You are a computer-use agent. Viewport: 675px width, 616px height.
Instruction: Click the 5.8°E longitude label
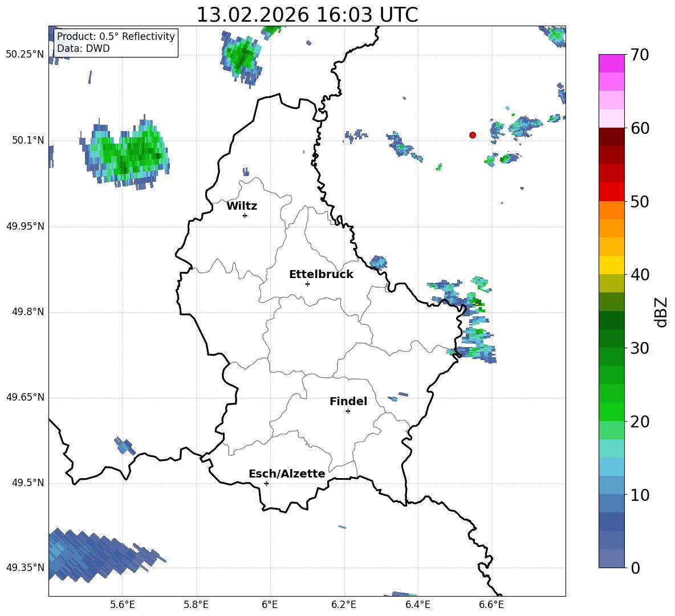[196, 605]
